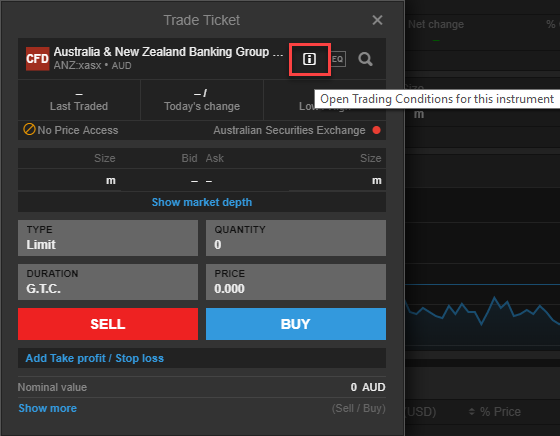Viewport: 560px width, 436px height.
Task: Click the No Price Access warning icon
Action: (29, 129)
